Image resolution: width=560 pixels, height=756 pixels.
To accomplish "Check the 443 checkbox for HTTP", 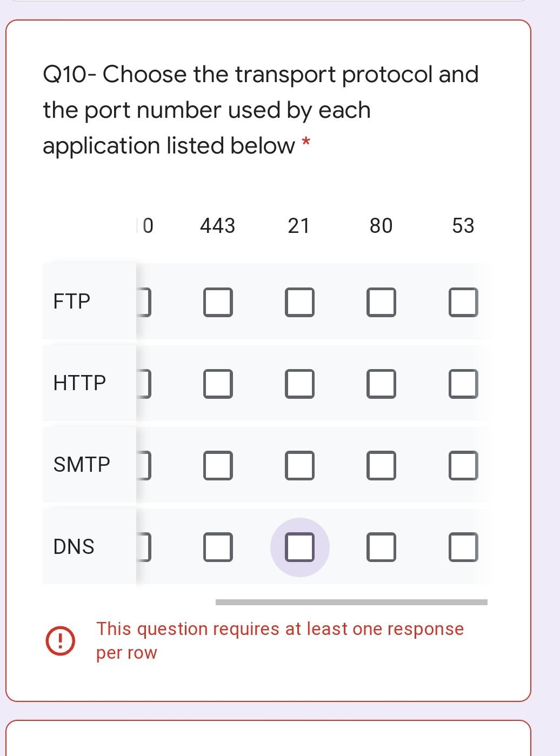I will (x=218, y=384).
